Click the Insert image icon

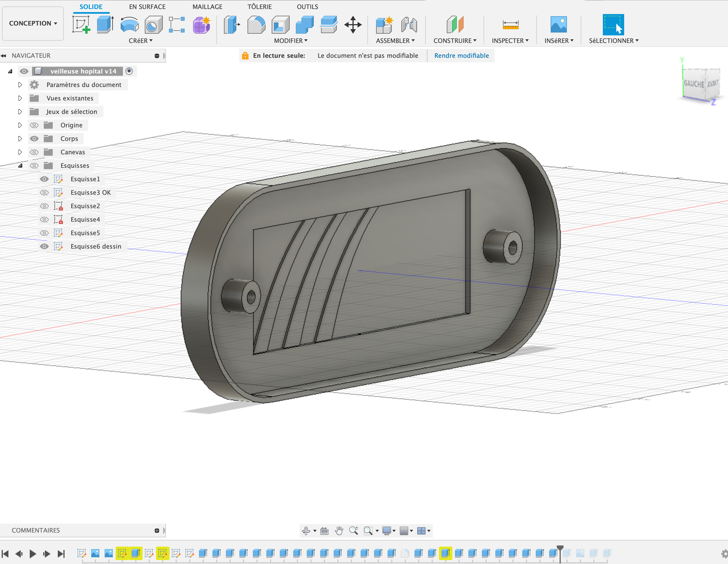pyautogui.click(x=559, y=25)
